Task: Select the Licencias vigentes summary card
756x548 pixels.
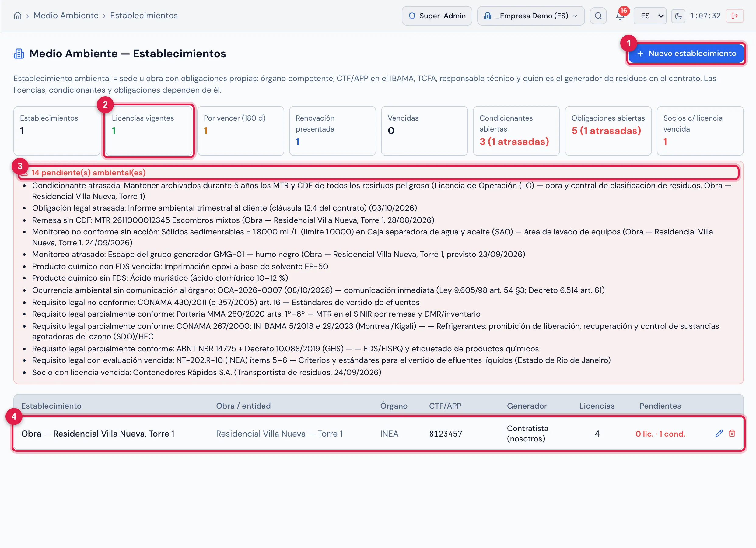Action: (x=149, y=131)
